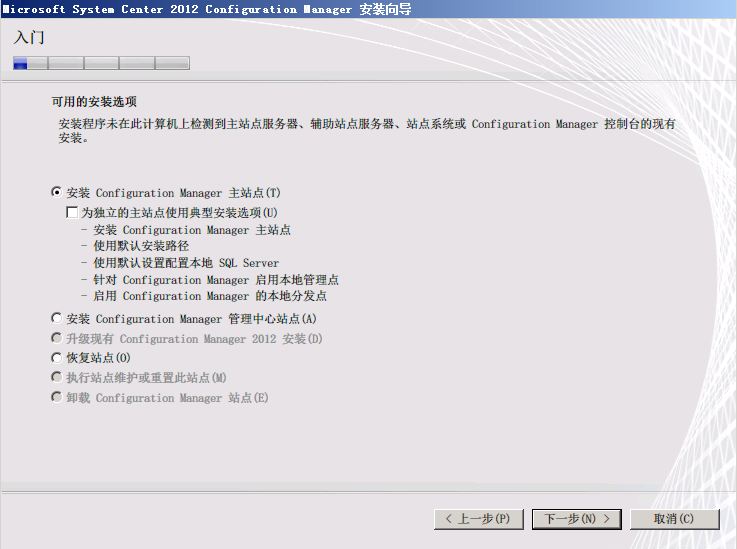
Task: Click the 可用的安装选项 heading
Action: (x=94, y=102)
